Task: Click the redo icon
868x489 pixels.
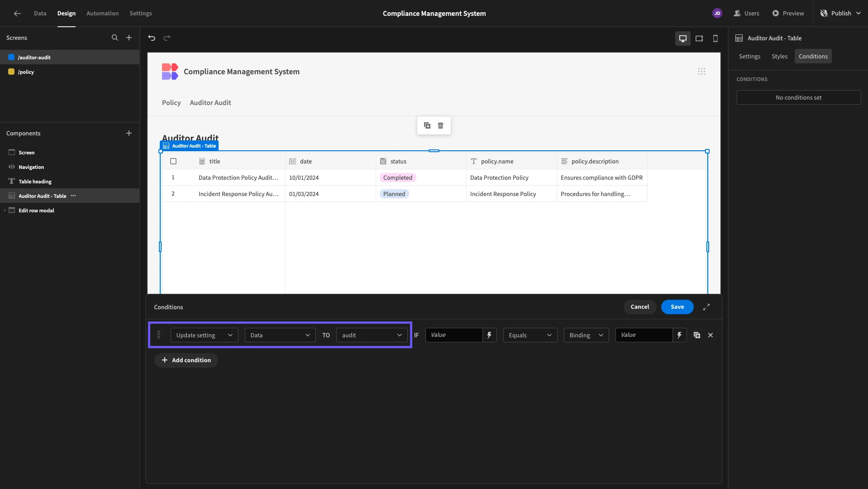Action: pyautogui.click(x=167, y=38)
